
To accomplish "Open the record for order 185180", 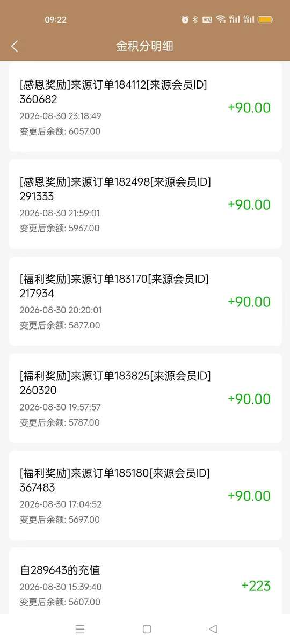I will coord(145,495).
